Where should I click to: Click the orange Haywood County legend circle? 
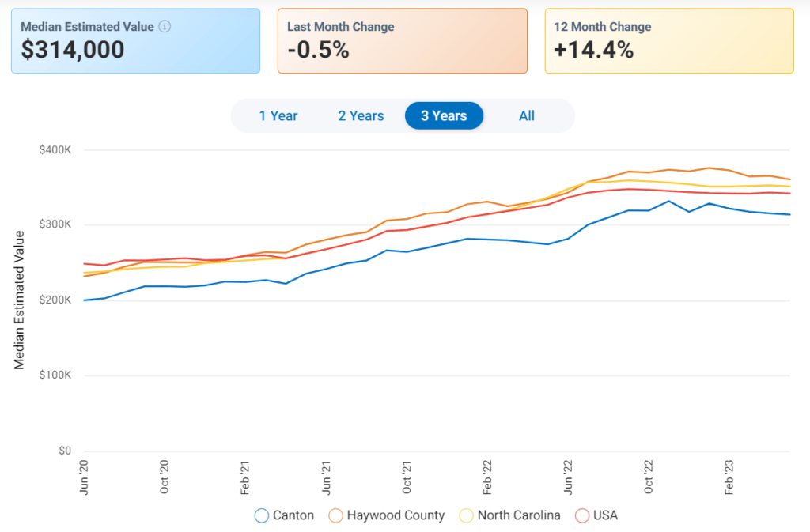click(336, 515)
